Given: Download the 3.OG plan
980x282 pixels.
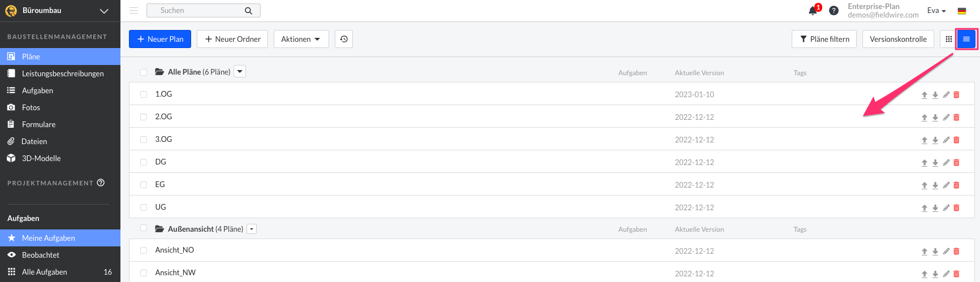Looking at the screenshot, I should (935, 140).
